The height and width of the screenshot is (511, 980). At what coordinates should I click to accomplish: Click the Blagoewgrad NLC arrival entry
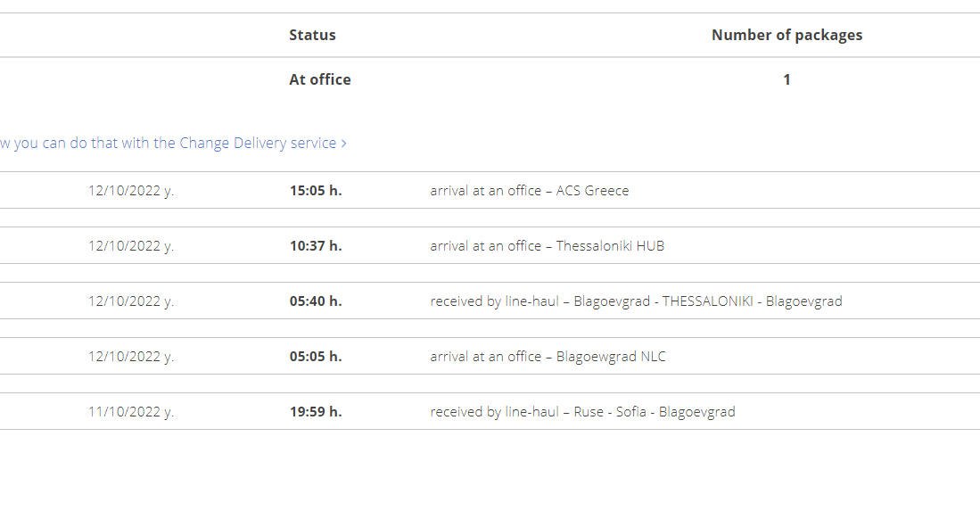click(x=548, y=356)
